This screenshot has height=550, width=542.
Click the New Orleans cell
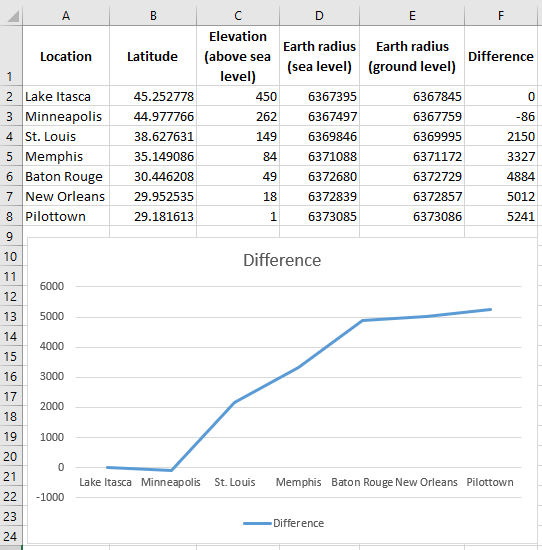click(x=66, y=196)
